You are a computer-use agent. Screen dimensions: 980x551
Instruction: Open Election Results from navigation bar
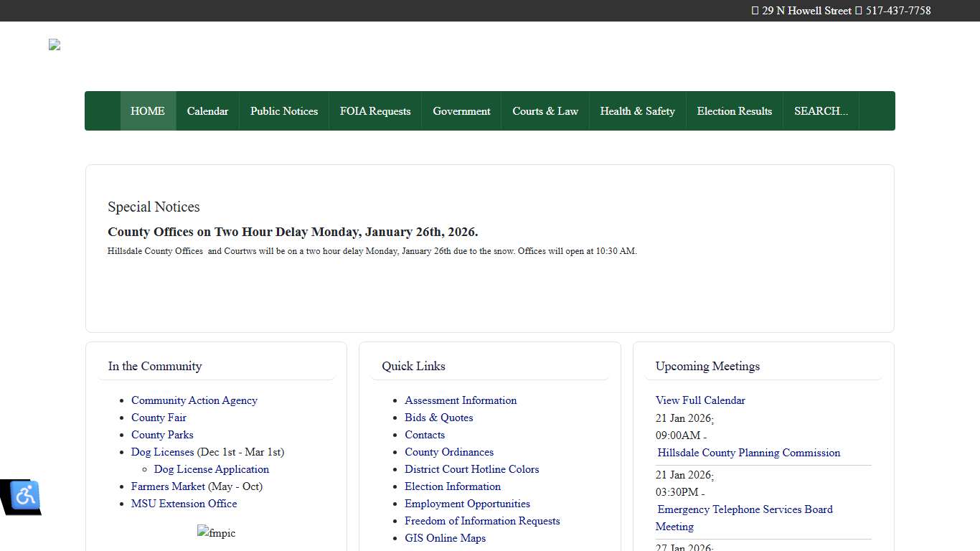click(x=735, y=111)
